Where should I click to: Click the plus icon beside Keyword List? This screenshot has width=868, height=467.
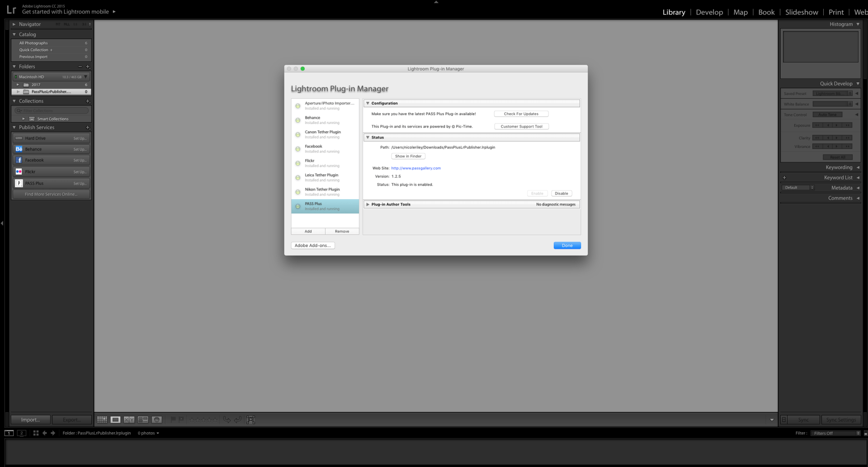[784, 178]
